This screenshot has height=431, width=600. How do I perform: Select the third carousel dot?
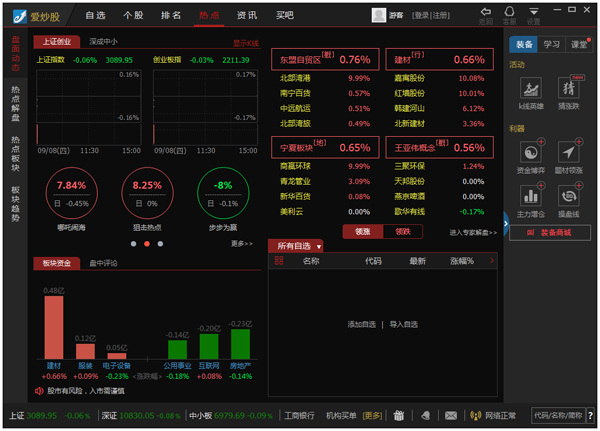pyautogui.click(x=160, y=244)
